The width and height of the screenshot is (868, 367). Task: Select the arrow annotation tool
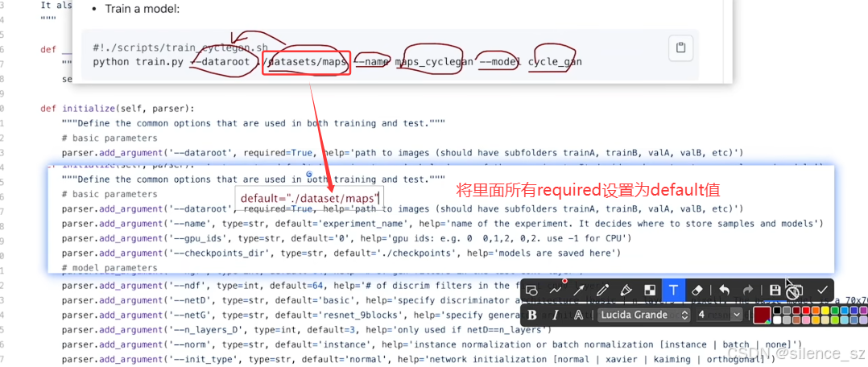click(578, 291)
